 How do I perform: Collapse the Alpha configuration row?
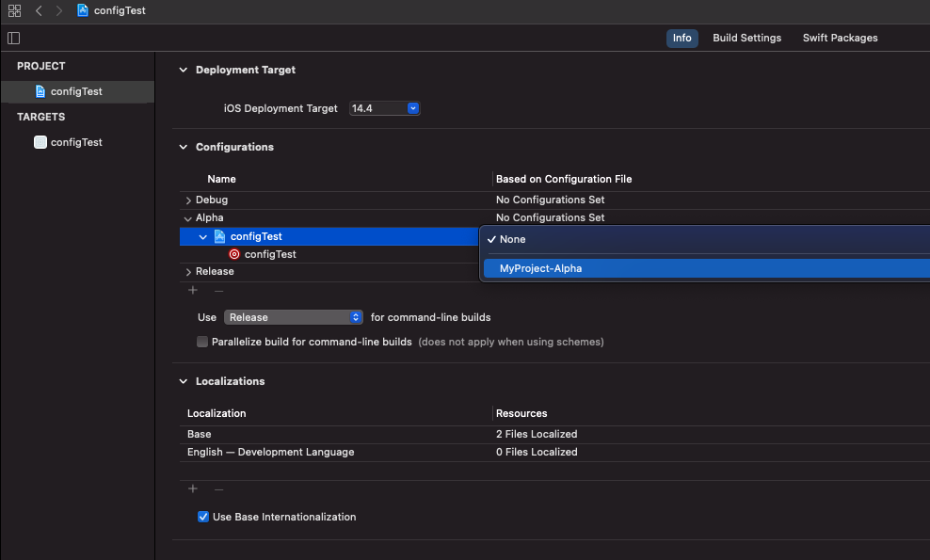pos(188,218)
